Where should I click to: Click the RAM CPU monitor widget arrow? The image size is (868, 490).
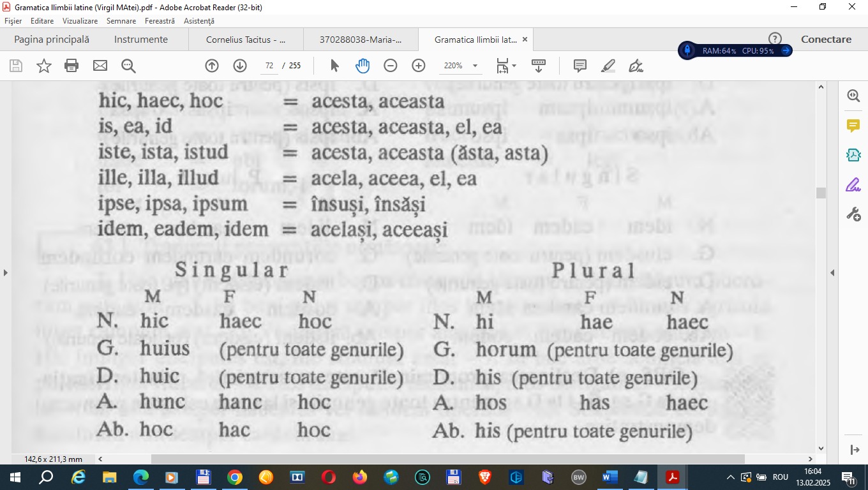point(786,50)
